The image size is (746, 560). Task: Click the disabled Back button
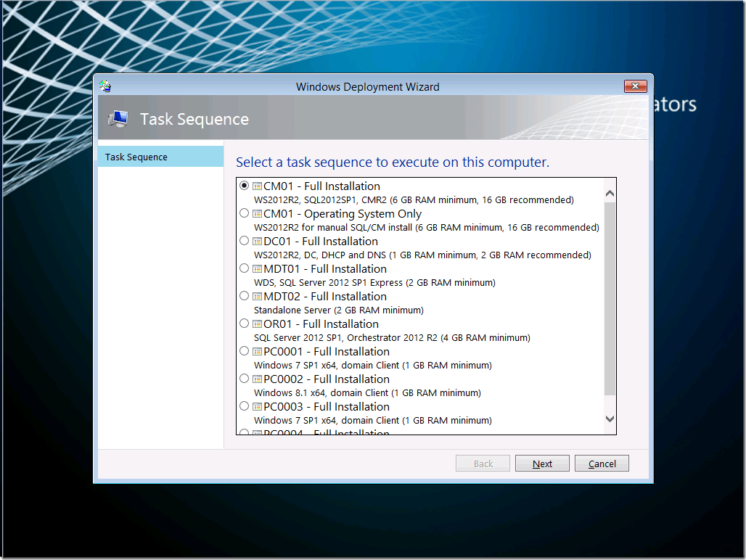[x=483, y=464]
